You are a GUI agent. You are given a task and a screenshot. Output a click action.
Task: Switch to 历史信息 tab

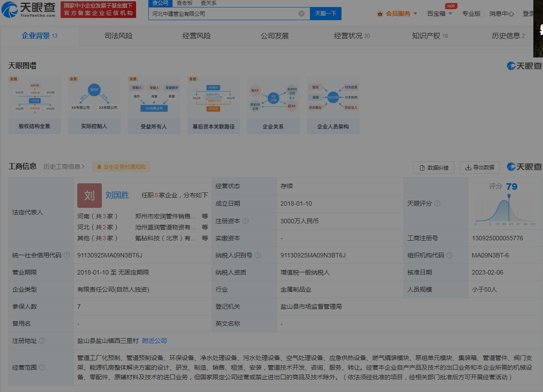click(x=508, y=36)
